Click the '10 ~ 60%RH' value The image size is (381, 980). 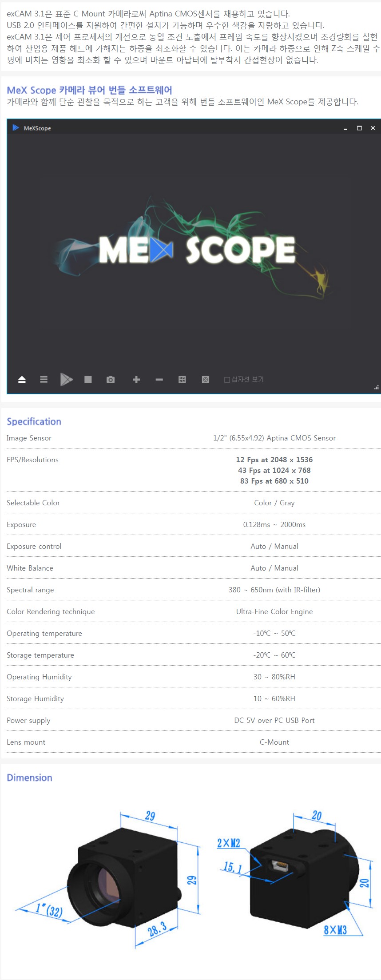click(x=274, y=698)
